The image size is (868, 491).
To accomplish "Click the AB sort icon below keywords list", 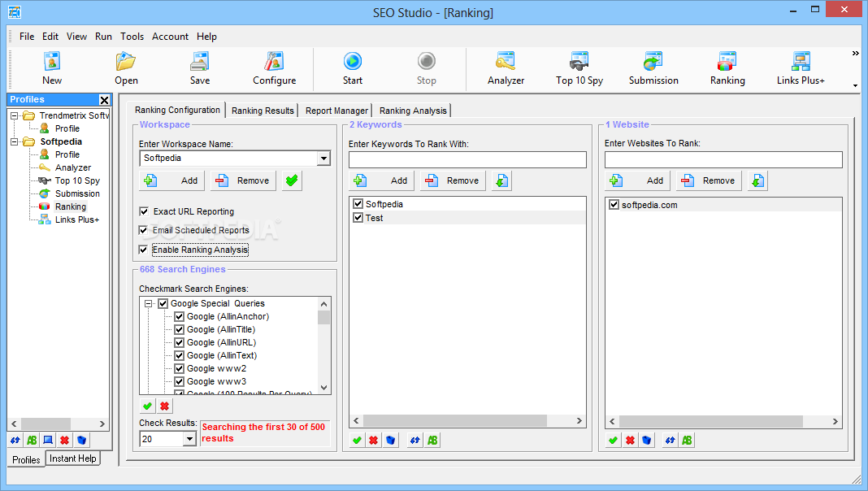I will click(x=432, y=441).
